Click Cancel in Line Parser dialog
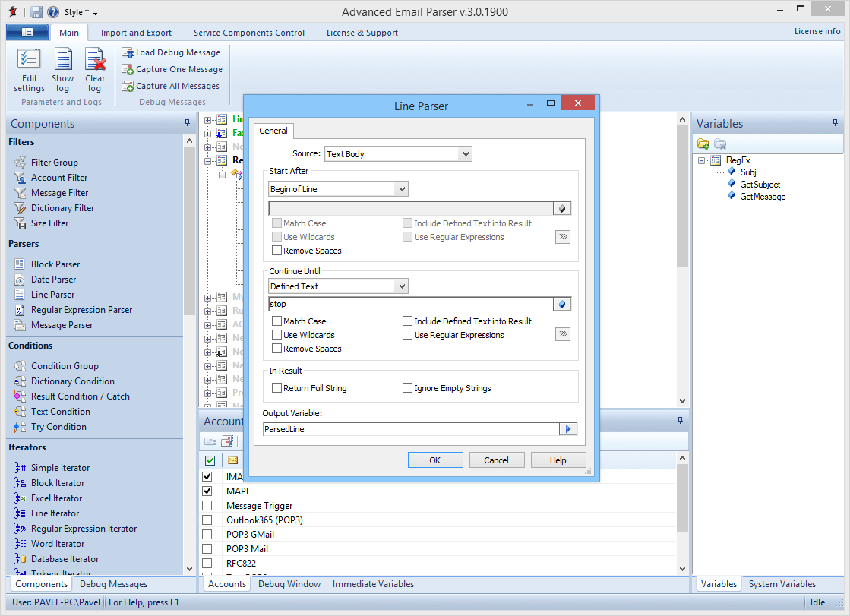The image size is (850, 616). [497, 460]
